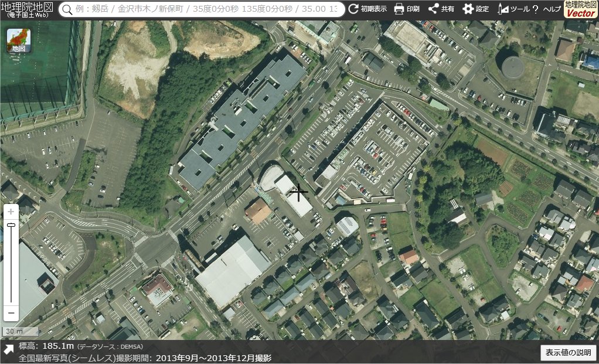Zoom out with the minus button
This screenshot has width=599, height=364.
(x=11, y=313)
